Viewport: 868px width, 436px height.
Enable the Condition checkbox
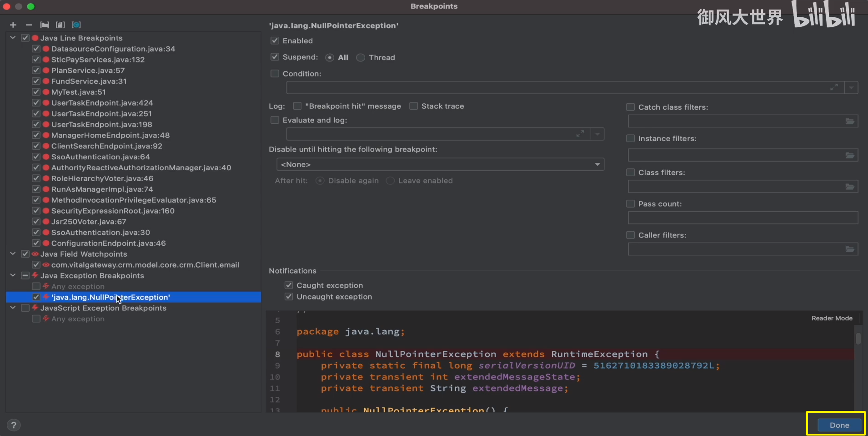click(x=275, y=73)
